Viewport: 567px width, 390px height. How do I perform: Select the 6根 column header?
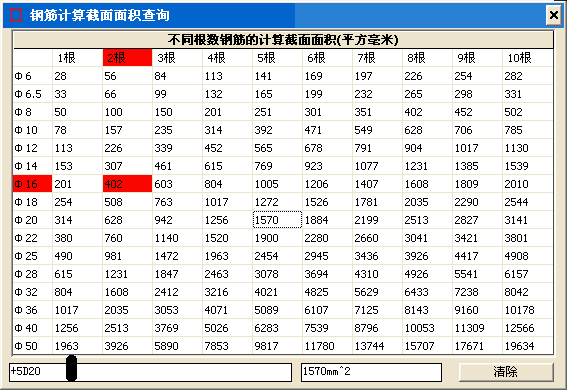(x=327, y=58)
